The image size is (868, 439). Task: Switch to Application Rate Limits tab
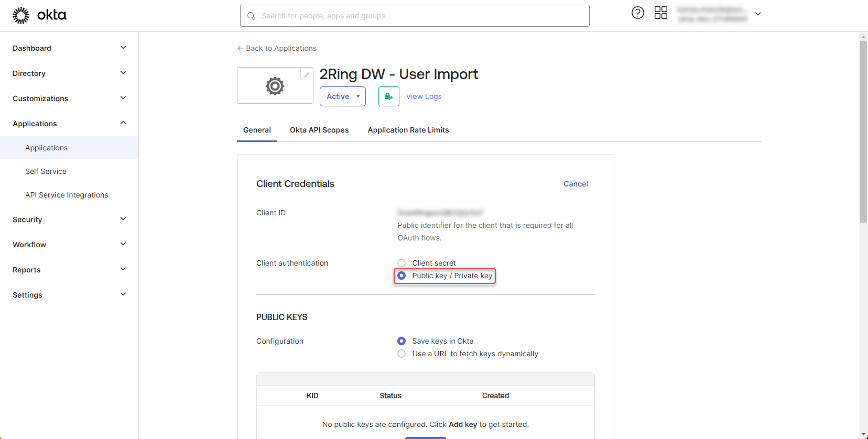408,130
